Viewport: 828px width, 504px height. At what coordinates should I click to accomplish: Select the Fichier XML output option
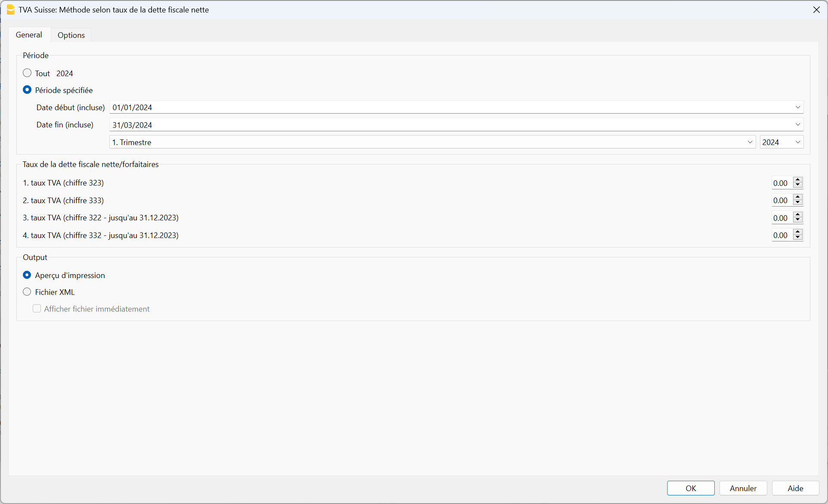tap(27, 292)
